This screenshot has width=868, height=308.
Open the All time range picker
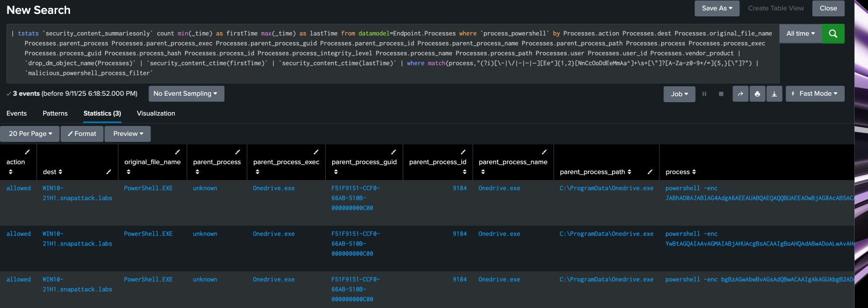pos(800,34)
